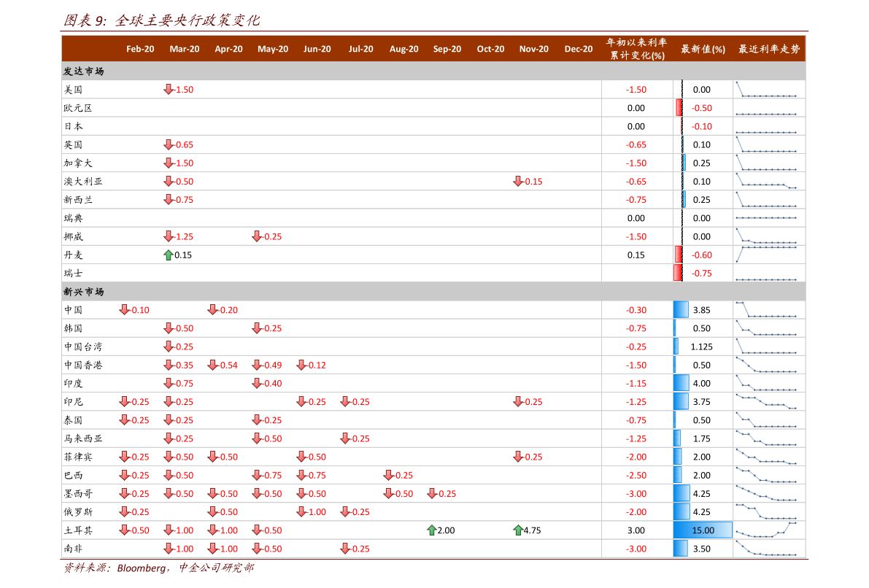
Task: Click the 最近利率走势 column header
Action: [768, 50]
